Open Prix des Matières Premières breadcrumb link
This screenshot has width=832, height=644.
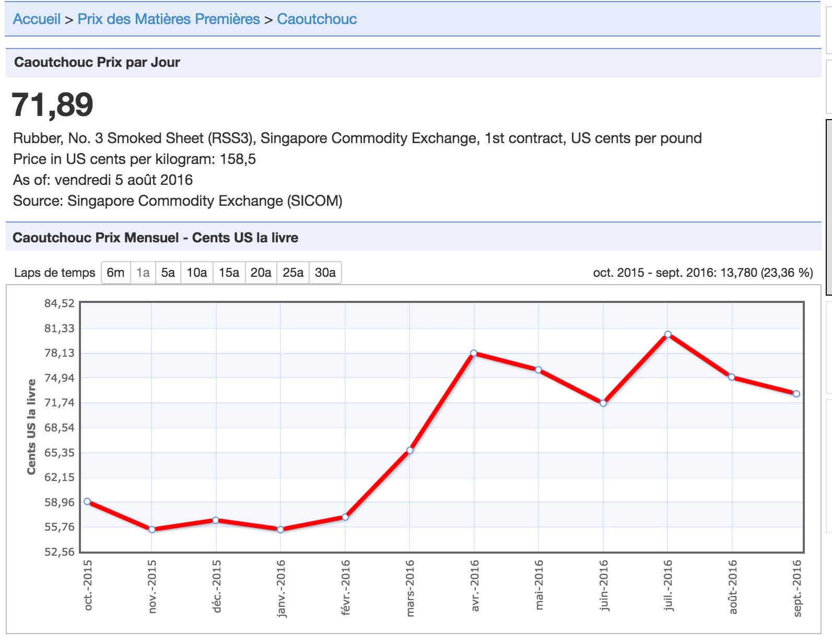pos(169,19)
